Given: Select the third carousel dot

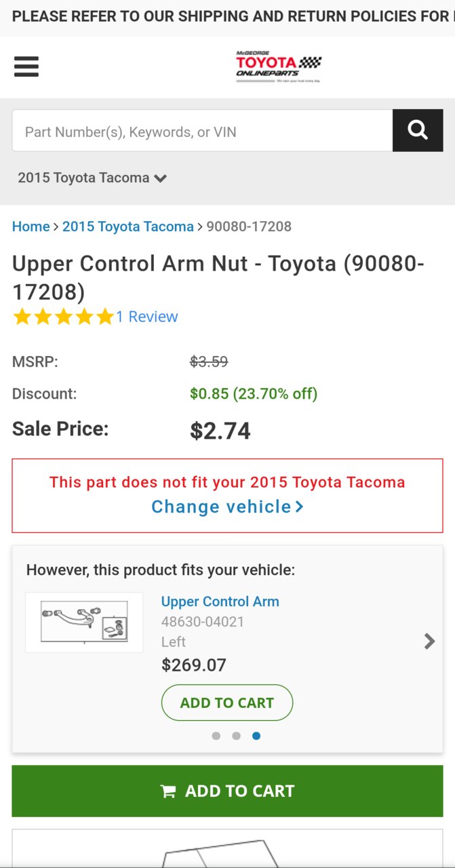Looking at the screenshot, I should point(256,736).
